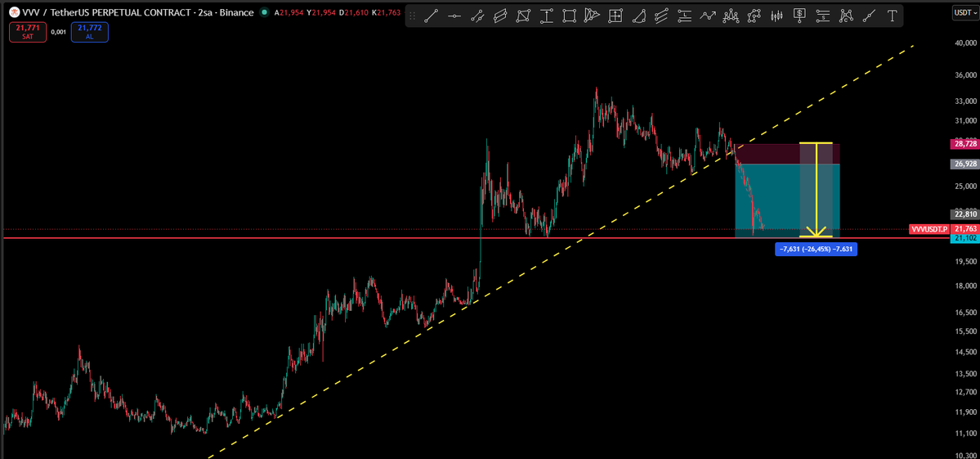Select the Trend Line drawing tool
980x459 pixels.
432,16
